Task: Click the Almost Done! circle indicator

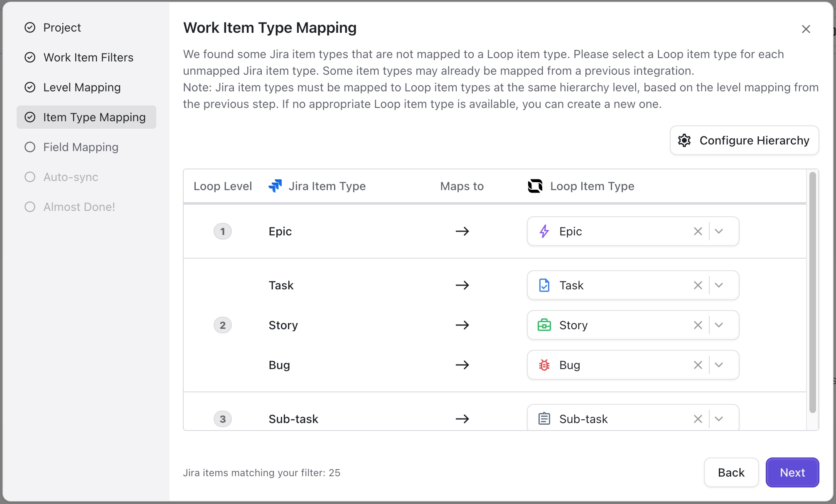Action: click(x=30, y=207)
